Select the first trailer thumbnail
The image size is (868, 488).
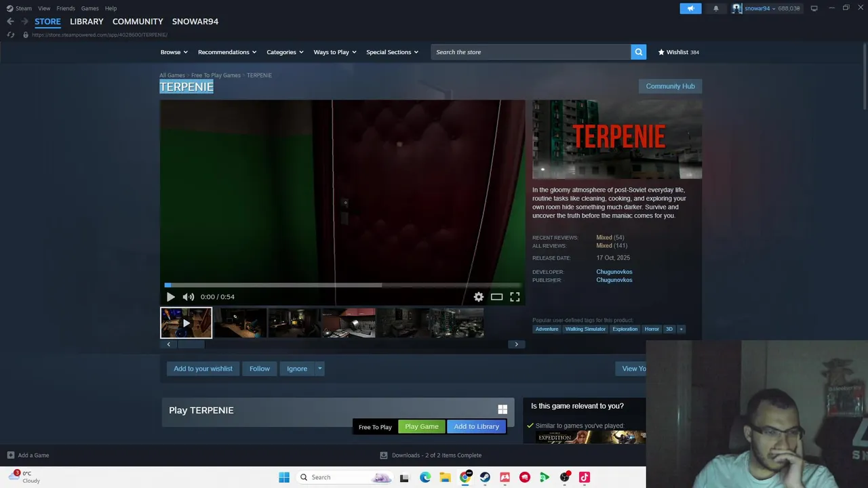coord(186,323)
